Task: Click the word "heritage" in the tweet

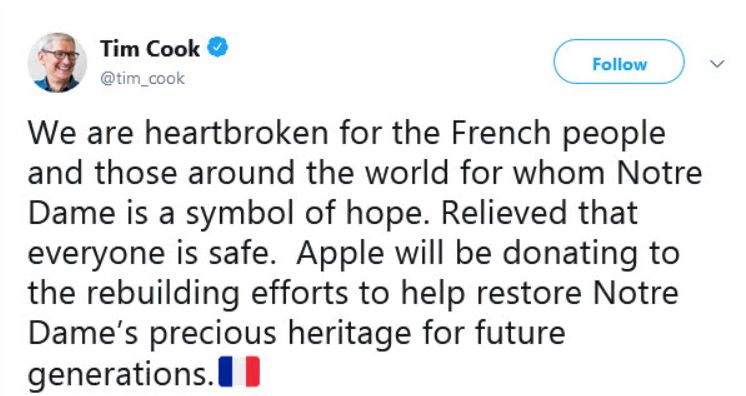Action: point(350,335)
